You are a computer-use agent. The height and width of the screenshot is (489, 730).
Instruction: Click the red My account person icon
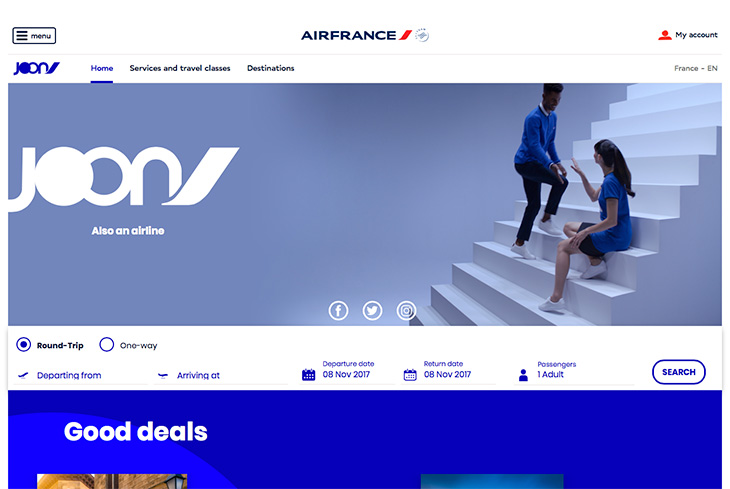[x=665, y=35]
